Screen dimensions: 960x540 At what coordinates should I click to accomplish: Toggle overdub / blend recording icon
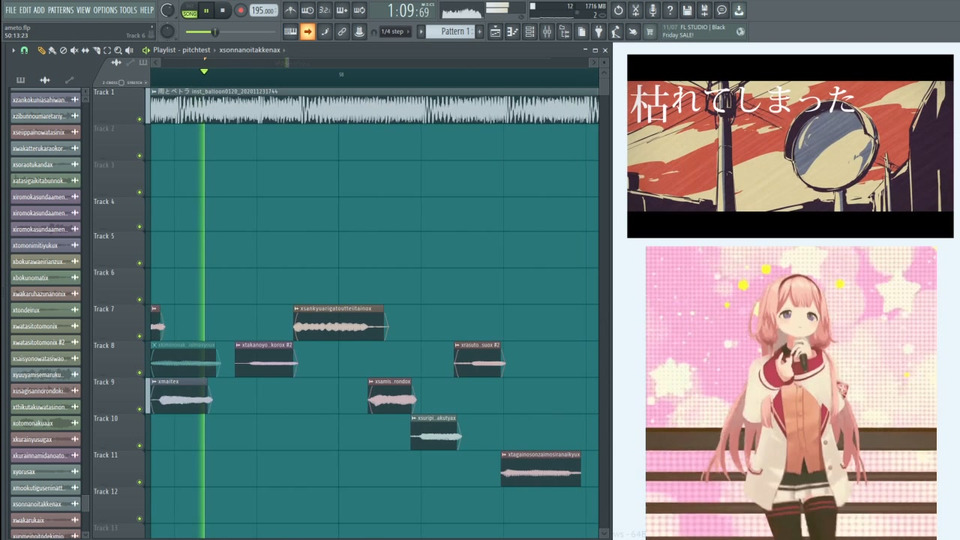click(342, 10)
